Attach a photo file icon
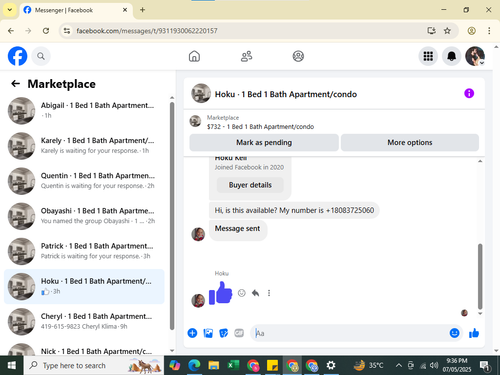 coord(208,333)
